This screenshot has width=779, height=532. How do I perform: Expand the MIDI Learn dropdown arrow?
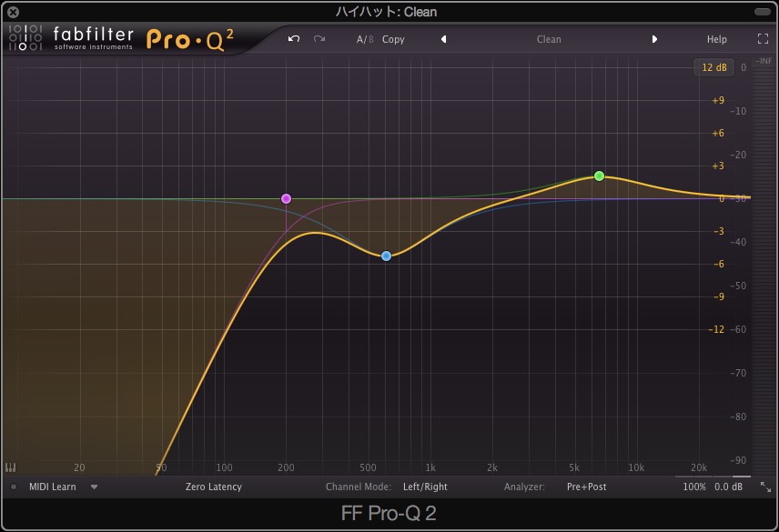[94, 487]
